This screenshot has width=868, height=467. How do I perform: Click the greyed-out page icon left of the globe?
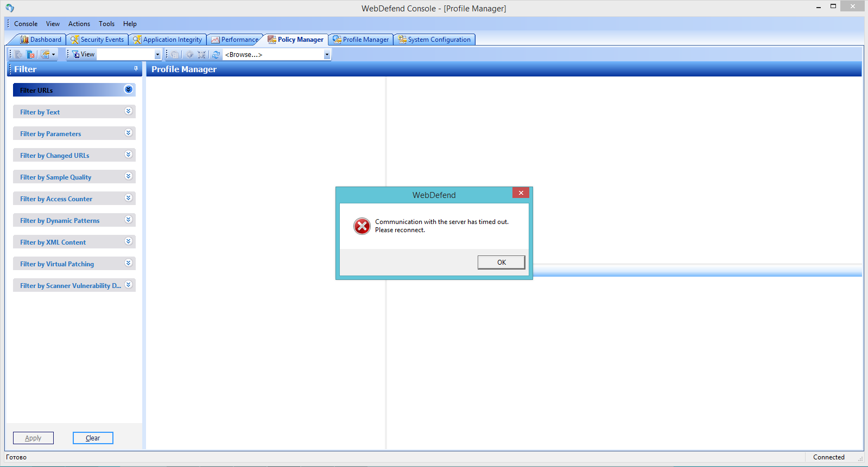coord(175,54)
